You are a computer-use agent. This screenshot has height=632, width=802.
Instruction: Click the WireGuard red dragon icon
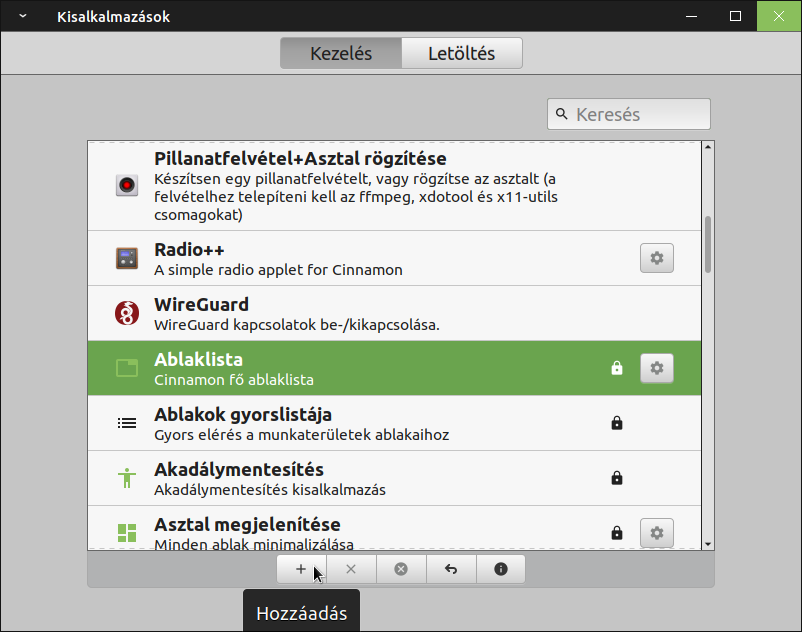pos(127,313)
